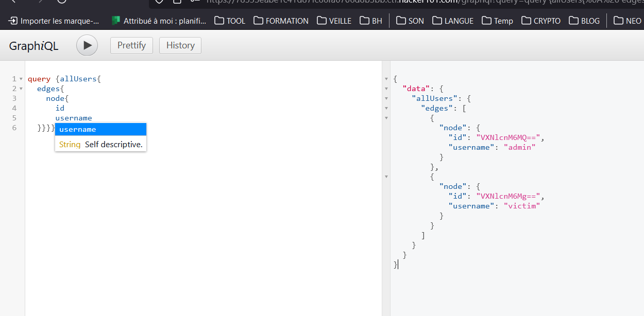Open the FORMATION bookmarks folder
Image resolution: width=644 pixels, height=316 pixels.
pyautogui.click(x=281, y=21)
